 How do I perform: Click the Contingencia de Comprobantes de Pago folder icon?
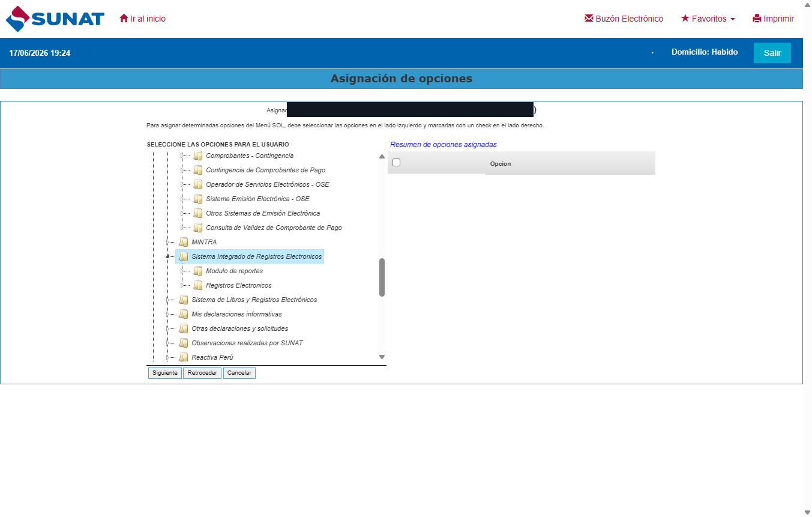pyautogui.click(x=198, y=170)
